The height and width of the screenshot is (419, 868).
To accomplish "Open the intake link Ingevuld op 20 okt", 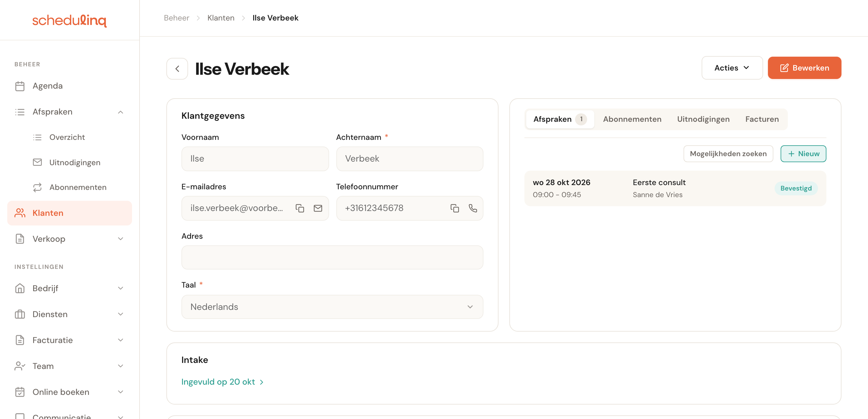I will [x=222, y=382].
